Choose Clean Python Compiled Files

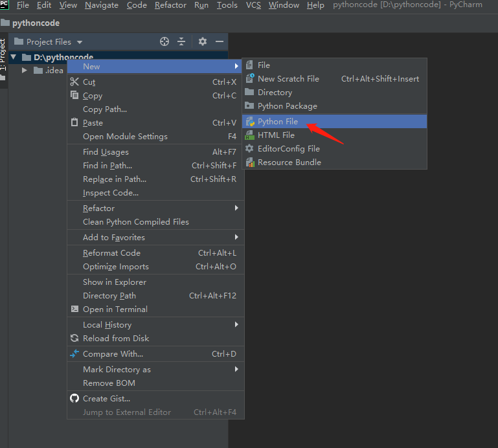[155, 221]
